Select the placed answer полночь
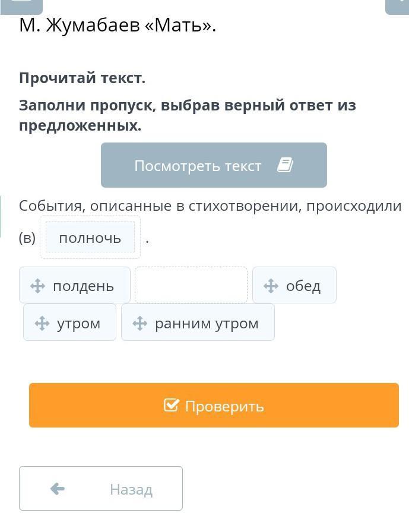Screen dimensions: 409x532 tap(90, 237)
